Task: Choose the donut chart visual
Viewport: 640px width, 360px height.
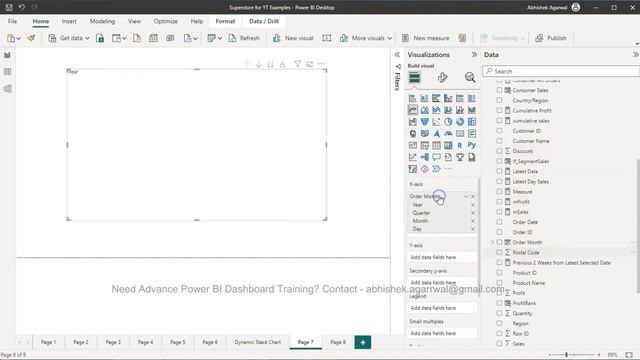Action: [x=460, y=122]
